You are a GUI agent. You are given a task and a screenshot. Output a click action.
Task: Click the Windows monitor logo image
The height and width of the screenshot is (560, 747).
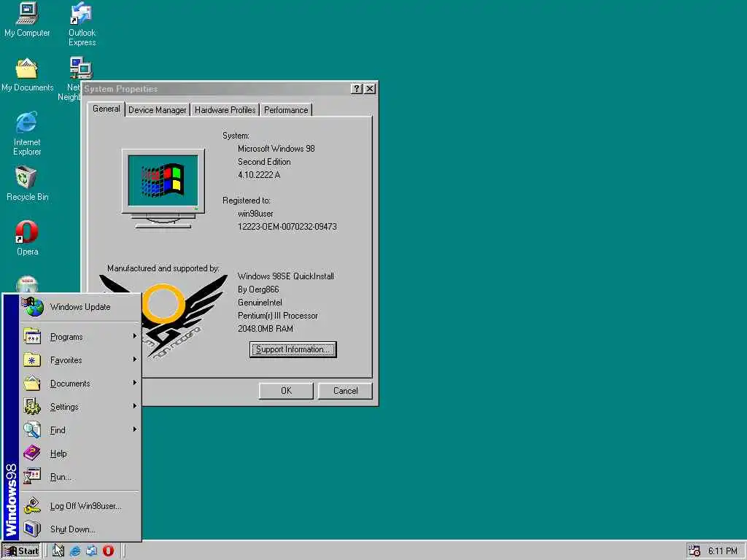click(x=163, y=189)
